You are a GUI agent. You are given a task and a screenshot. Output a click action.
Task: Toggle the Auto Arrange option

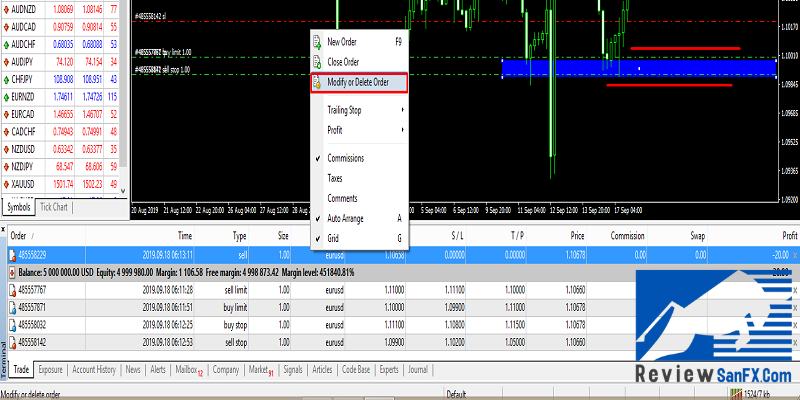coord(346,218)
